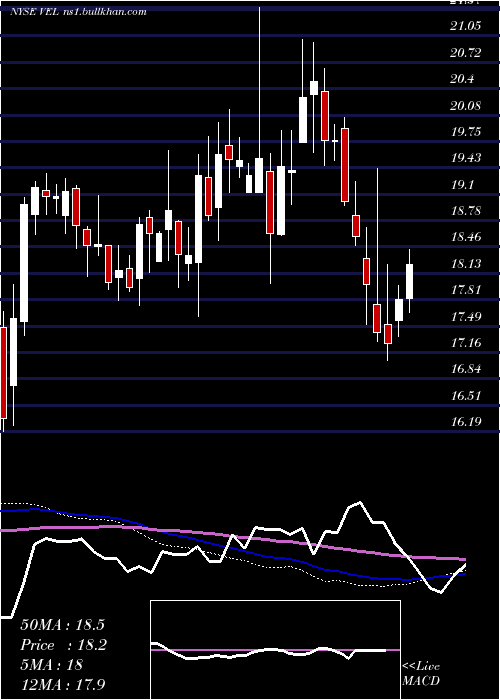Click the 18.13 price axis label
This screenshot has height=700, width=500.
tap(466, 264)
